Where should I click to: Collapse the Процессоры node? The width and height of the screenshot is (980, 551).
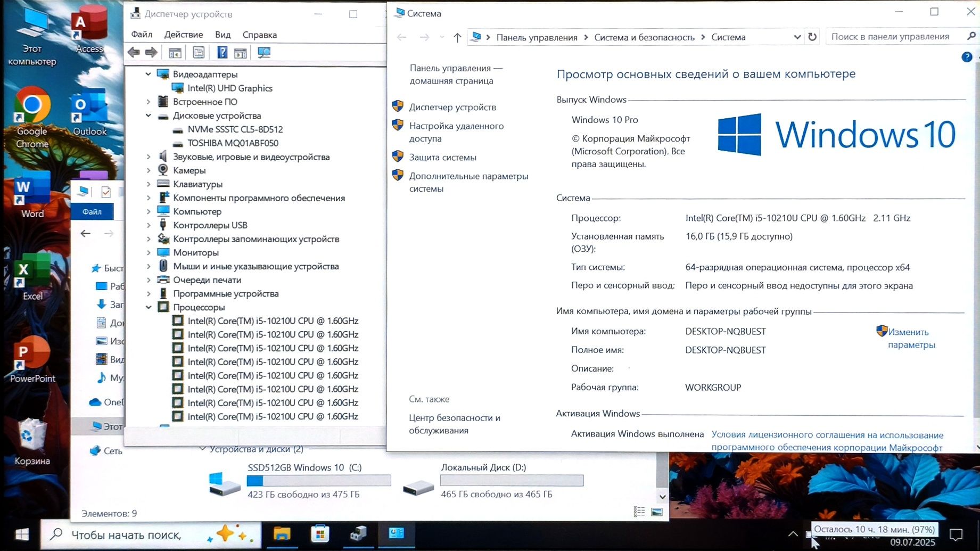(x=149, y=307)
